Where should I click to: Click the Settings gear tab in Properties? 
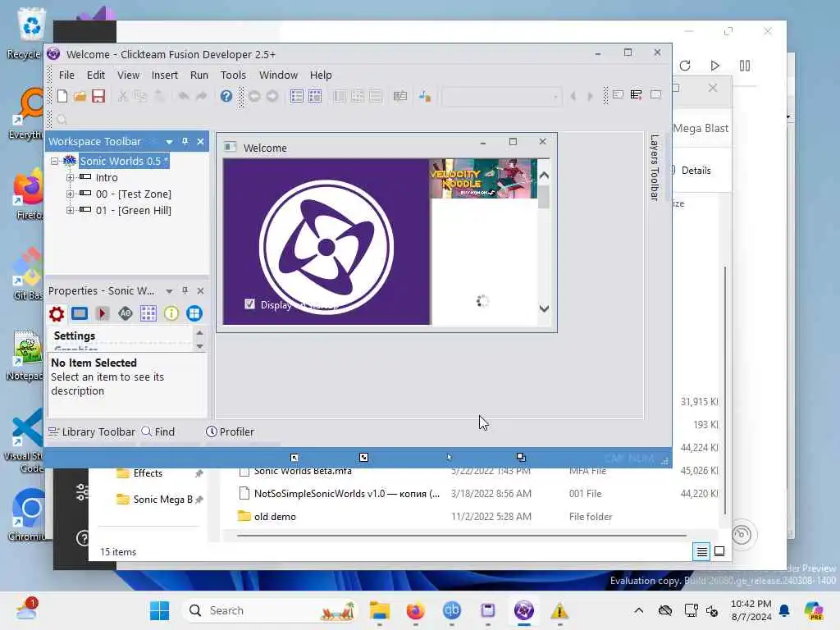pyautogui.click(x=57, y=313)
